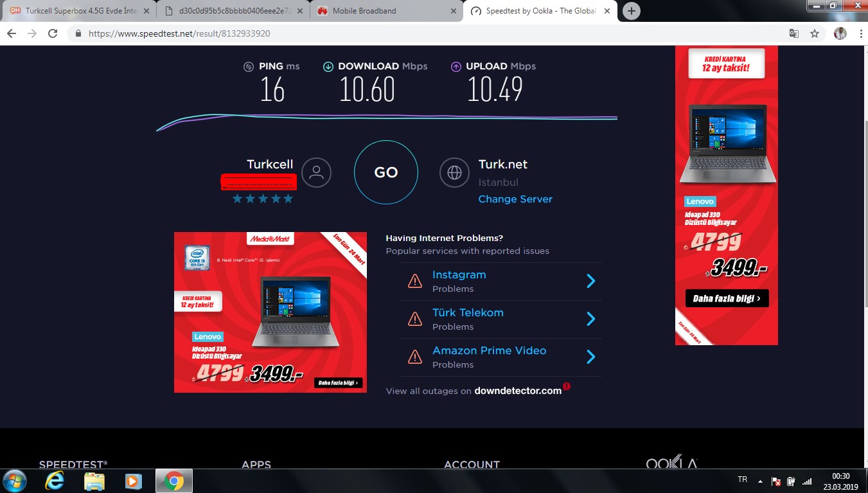Go back with the browser back arrow
Viewport: 868px width, 493px height.
click(x=12, y=33)
